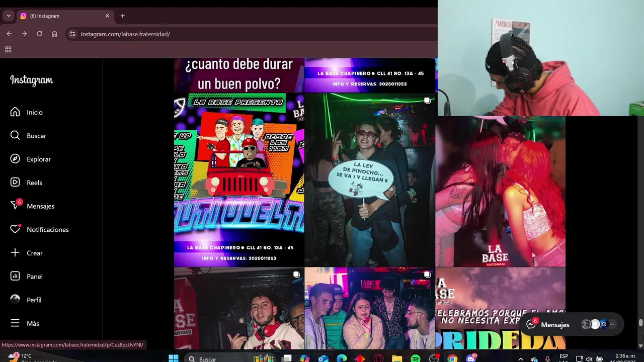Image resolution: width=644 pixels, height=362 pixels.
Task: Click the Crear plus icon
Action: coord(15,253)
